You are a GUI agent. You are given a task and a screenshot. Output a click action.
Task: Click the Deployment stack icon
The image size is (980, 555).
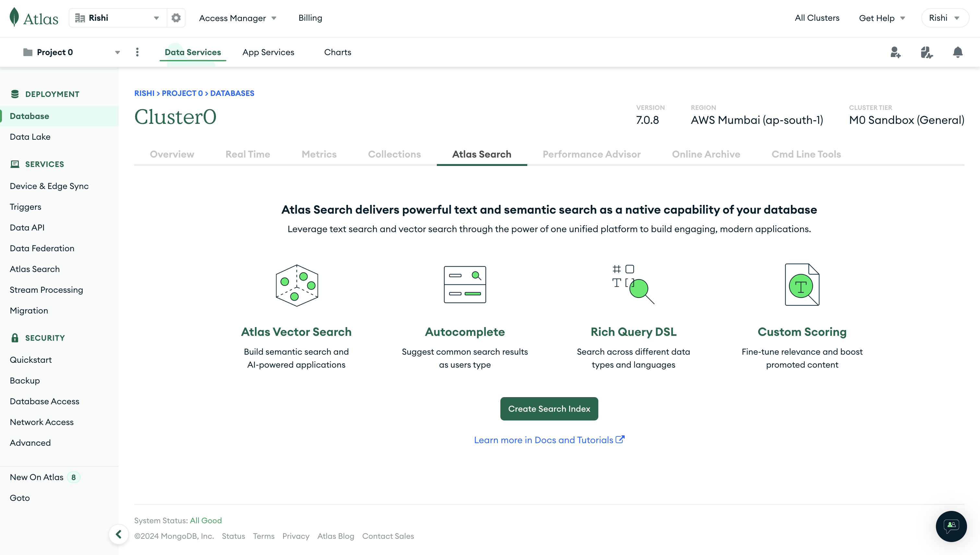click(15, 94)
